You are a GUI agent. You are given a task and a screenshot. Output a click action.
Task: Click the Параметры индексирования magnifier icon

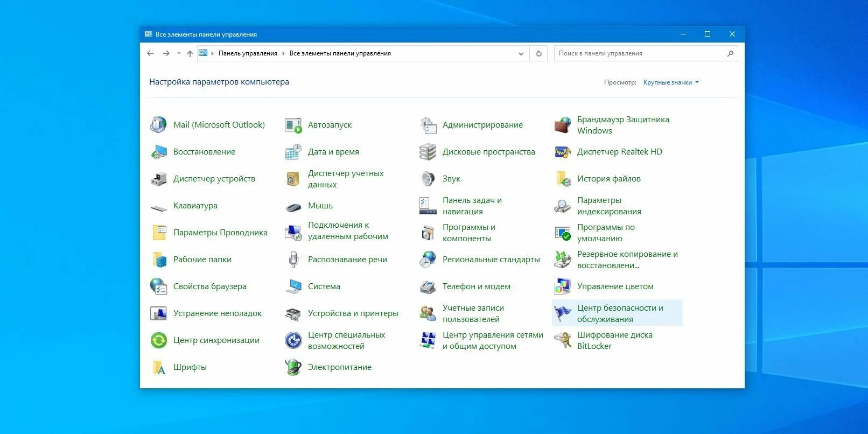(x=562, y=206)
